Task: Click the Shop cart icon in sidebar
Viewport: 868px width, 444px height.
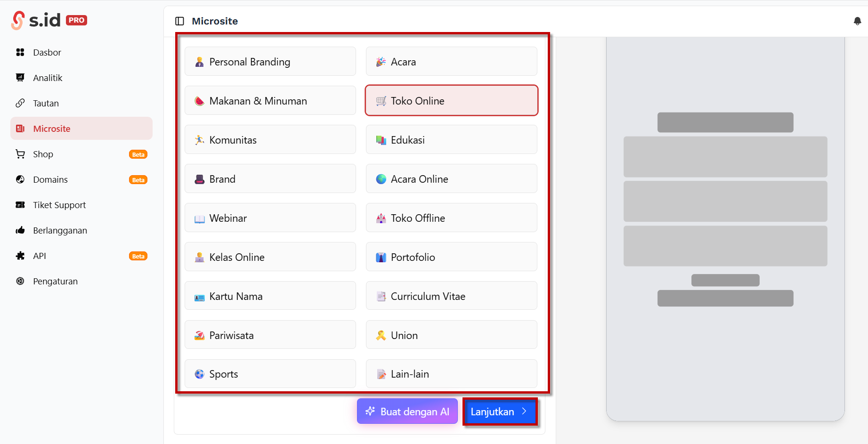Action: pyautogui.click(x=20, y=154)
